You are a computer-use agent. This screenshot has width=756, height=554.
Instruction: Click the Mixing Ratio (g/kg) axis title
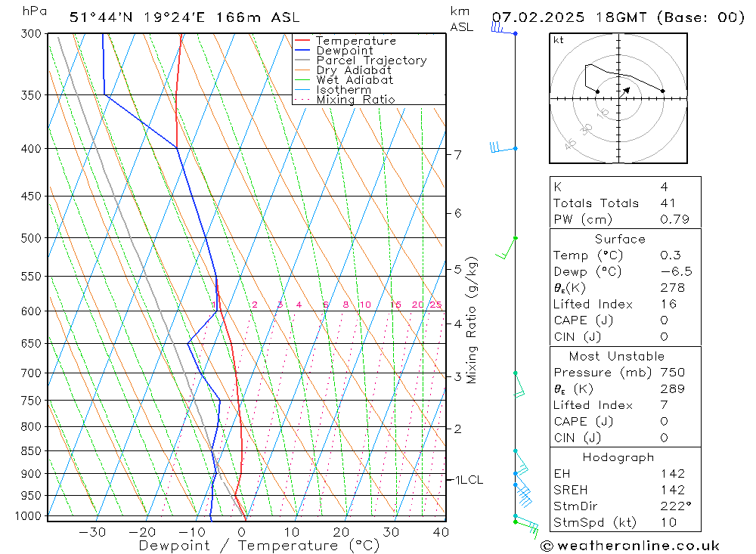click(472, 320)
